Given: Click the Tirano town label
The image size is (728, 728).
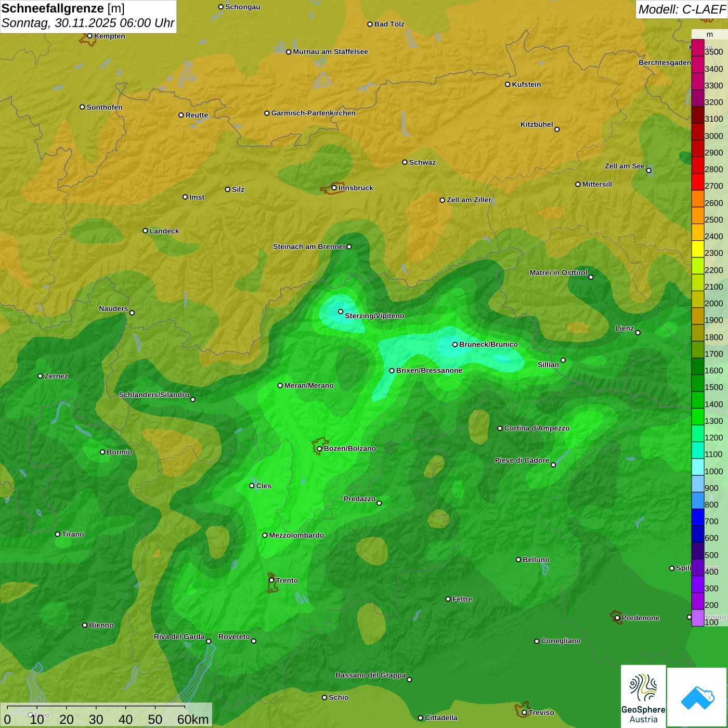Looking at the screenshot, I should click(73, 534).
